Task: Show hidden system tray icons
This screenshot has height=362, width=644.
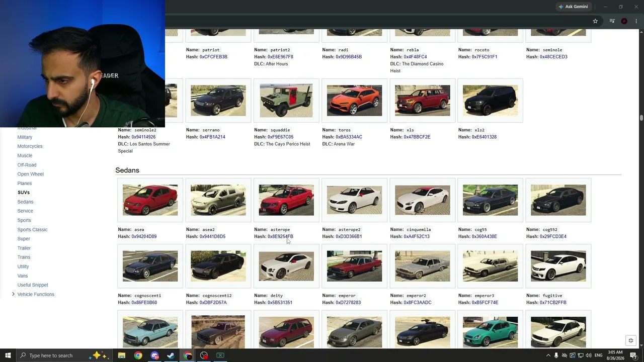Action: pyautogui.click(x=548, y=355)
